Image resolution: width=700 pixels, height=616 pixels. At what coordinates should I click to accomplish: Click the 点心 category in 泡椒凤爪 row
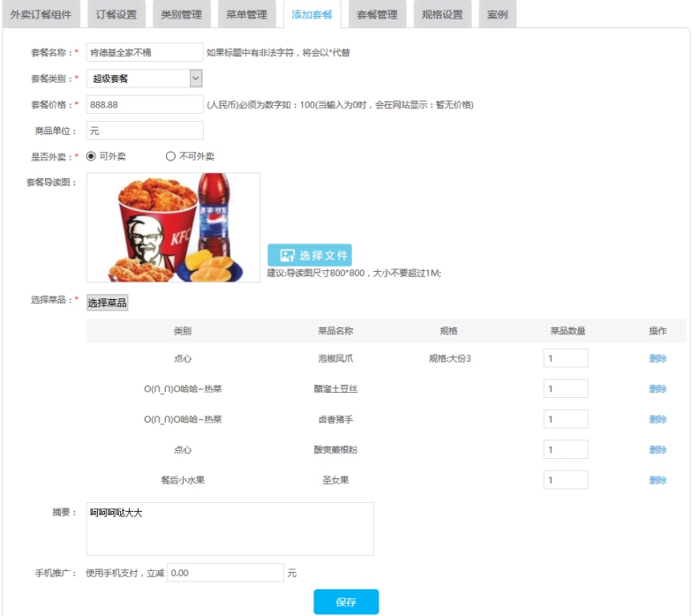[x=183, y=358]
